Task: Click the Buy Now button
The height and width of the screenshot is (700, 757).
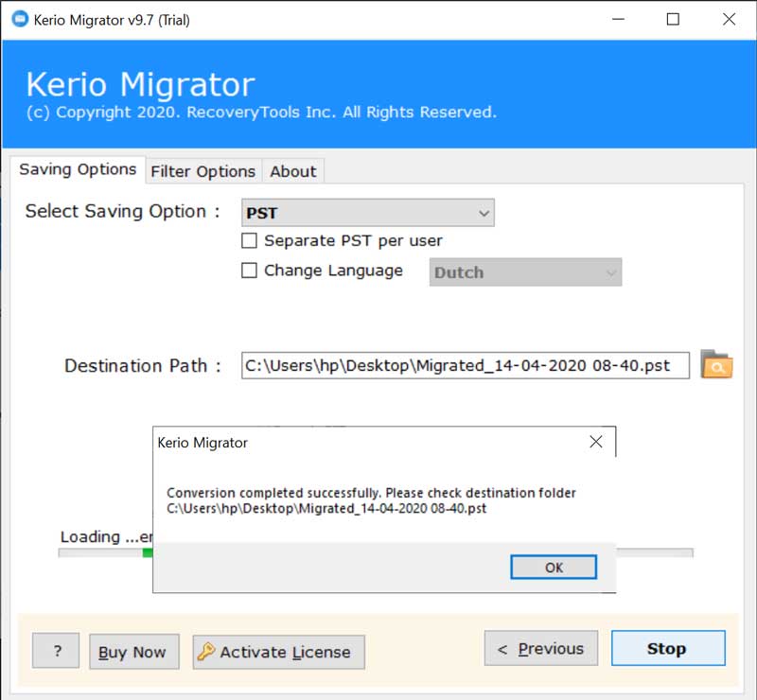Action: [x=134, y=652]
